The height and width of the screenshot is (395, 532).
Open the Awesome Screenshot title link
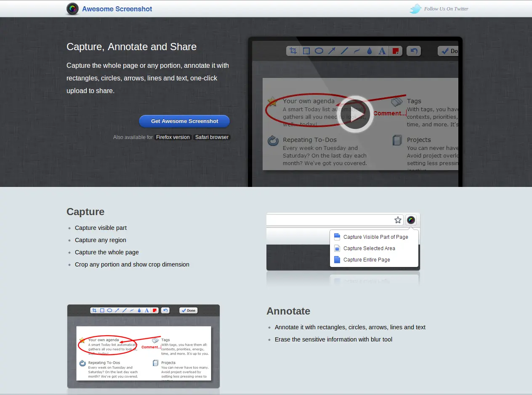tap(117, 9)
